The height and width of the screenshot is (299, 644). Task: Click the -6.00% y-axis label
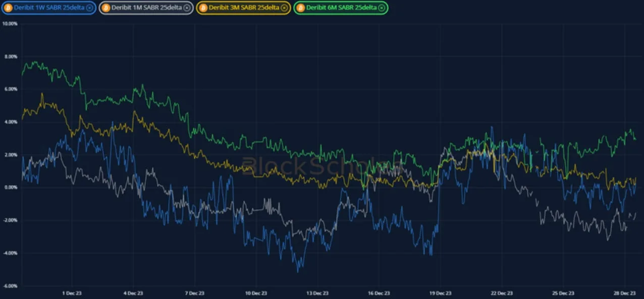pyautogui.click(x=10, y=286)
